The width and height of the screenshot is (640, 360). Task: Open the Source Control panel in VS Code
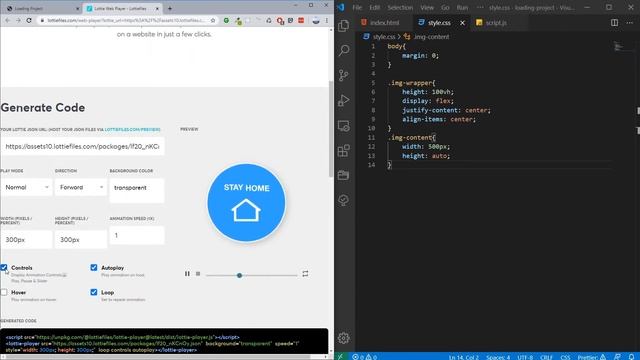pos(344,75)
